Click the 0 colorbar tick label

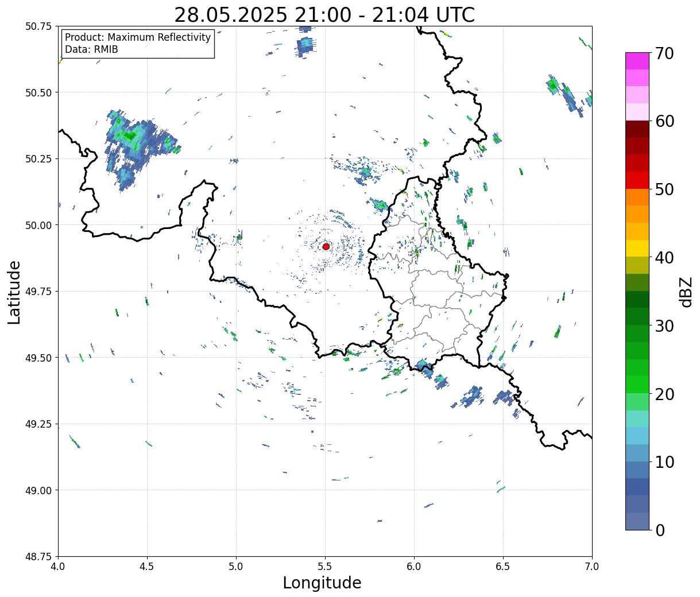[660, 530]
